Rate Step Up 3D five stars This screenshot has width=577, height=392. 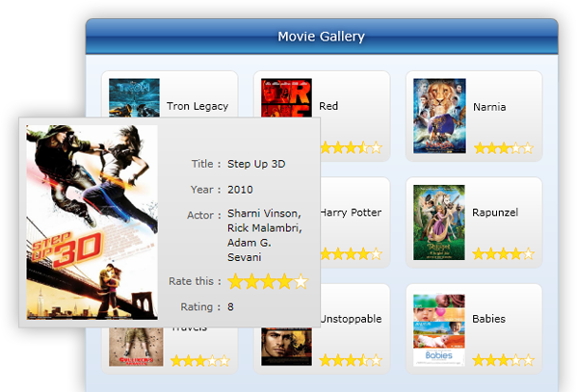301,281
